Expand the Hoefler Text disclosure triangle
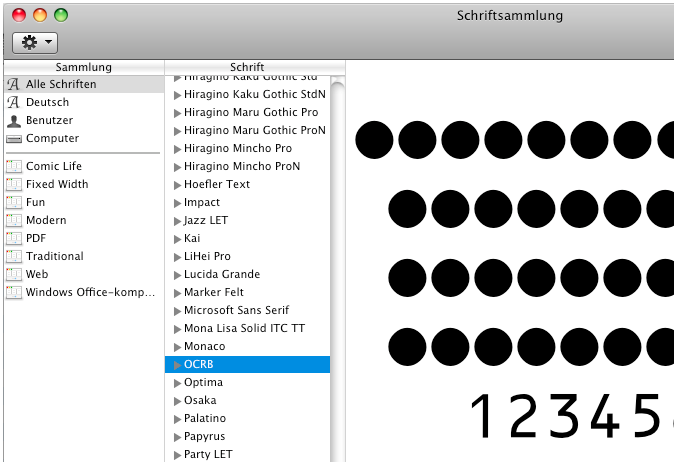 (x=178, y=185)
